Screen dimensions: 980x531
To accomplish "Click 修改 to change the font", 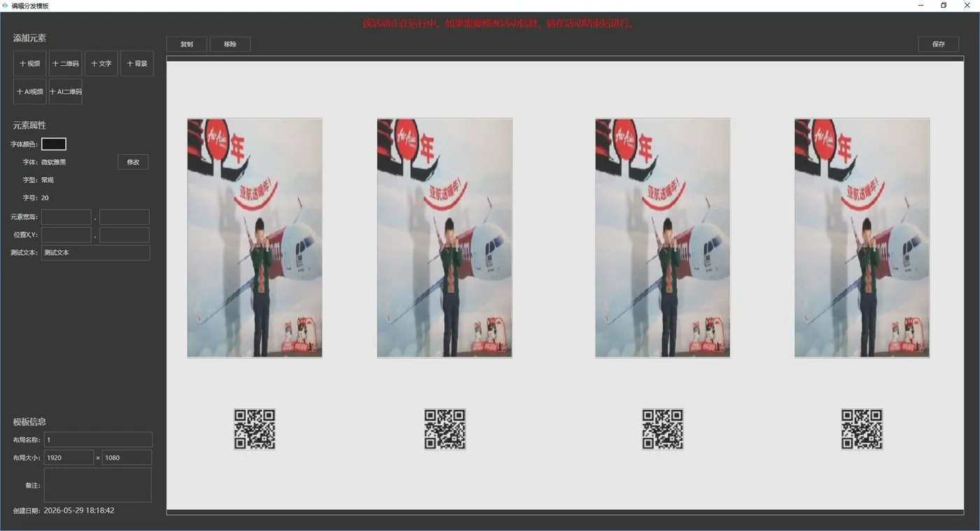I will coord(133,162).
